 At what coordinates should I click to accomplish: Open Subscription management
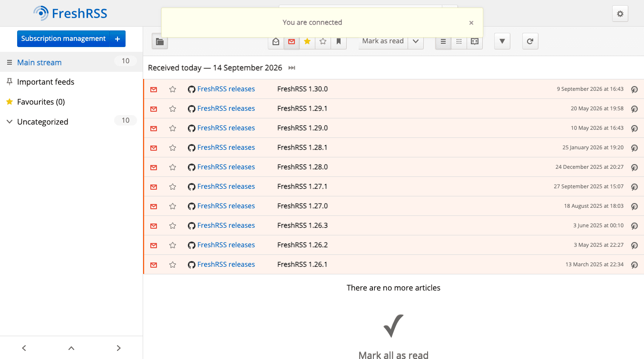pyautogui.click(x=63, y=39)
